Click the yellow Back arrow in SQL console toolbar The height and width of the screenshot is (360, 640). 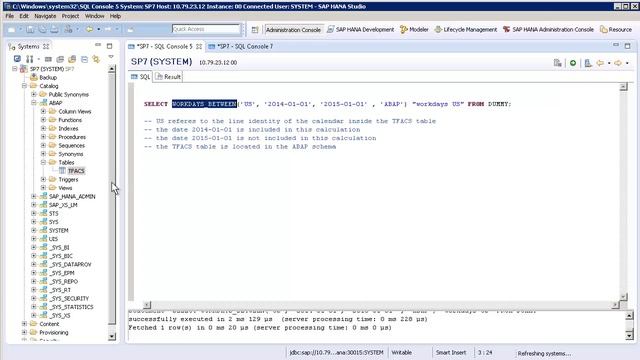click(600, 63)
